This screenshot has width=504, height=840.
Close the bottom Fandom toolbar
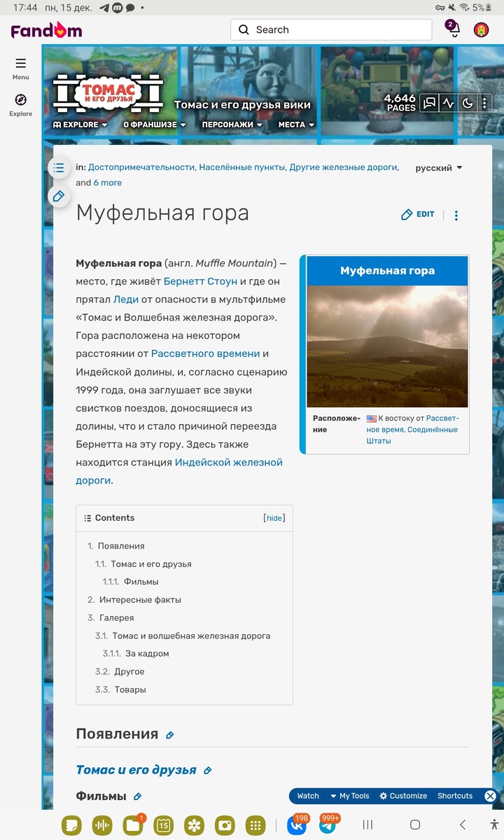pyautogui.click(x=491, y=796)
